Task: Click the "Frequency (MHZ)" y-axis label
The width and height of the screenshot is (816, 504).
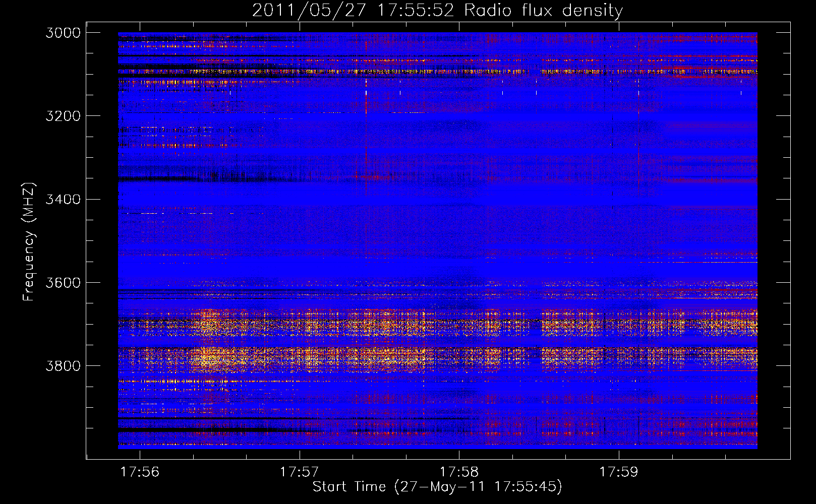Action: [x=29, y=242]
